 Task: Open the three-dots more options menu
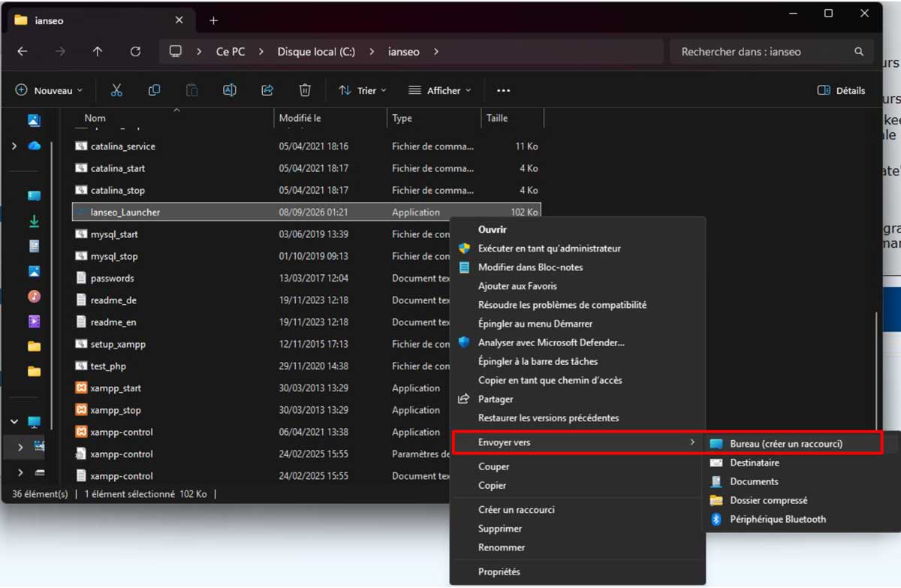pyautogui.click(x=503, y=91)
